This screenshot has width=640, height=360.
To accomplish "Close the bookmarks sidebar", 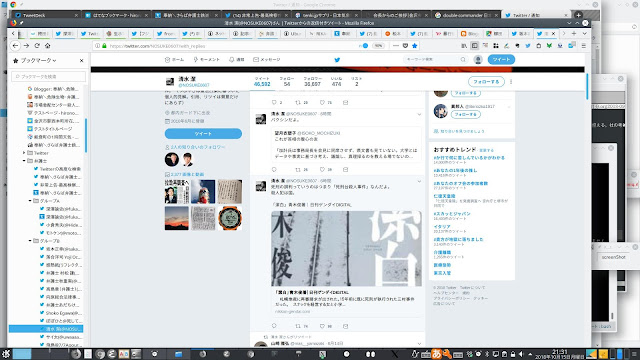I will 82,60.
